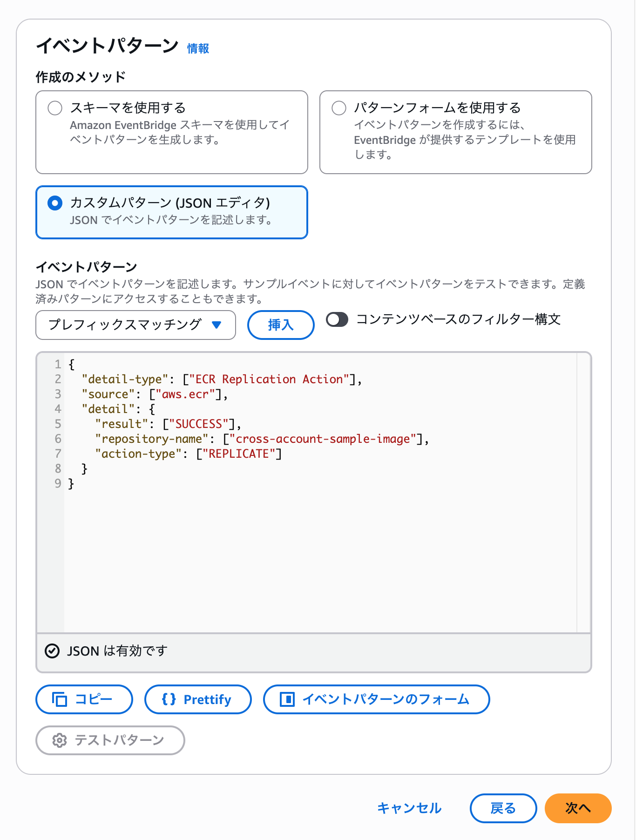Click the 戻る button

503,808
